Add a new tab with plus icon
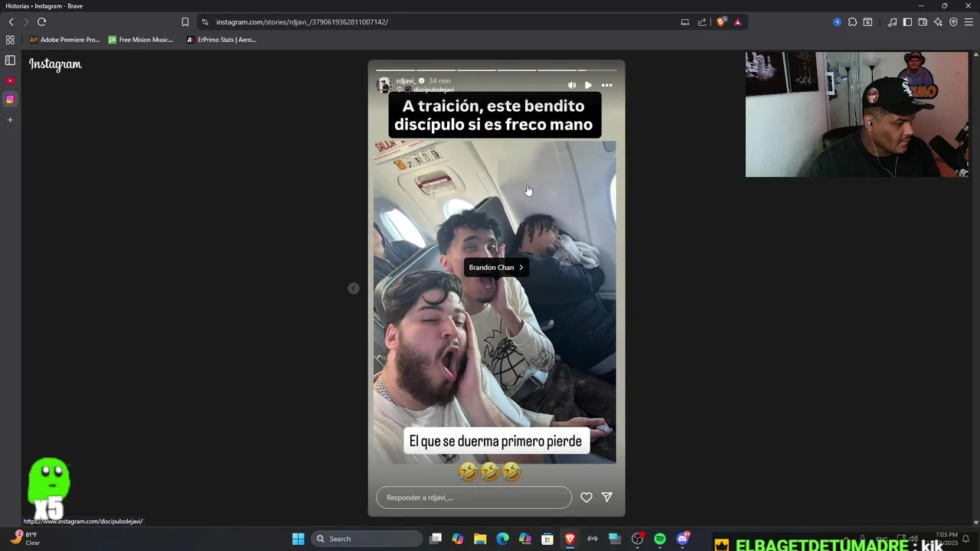 (x=10, y=119)
